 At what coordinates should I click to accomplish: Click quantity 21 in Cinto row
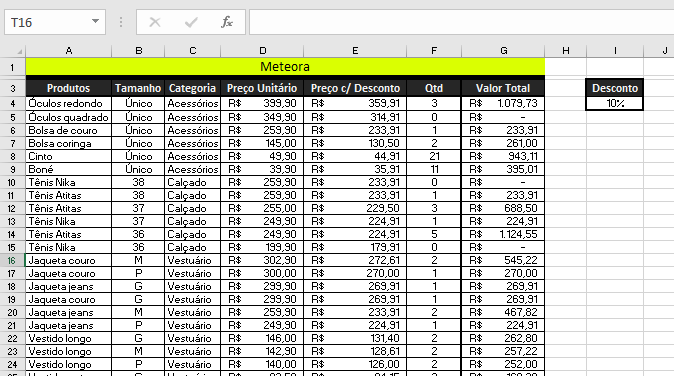[434, 156]
